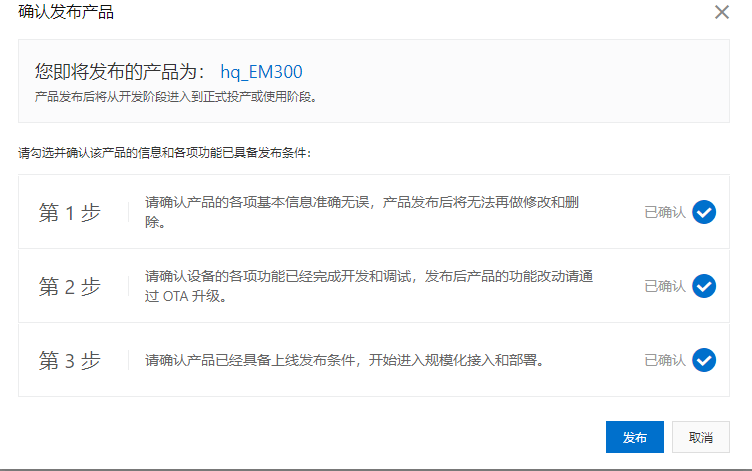The width and height of the screenshot is (752, 471).
Task: Click the blue 发布 button
Action: 634,437
